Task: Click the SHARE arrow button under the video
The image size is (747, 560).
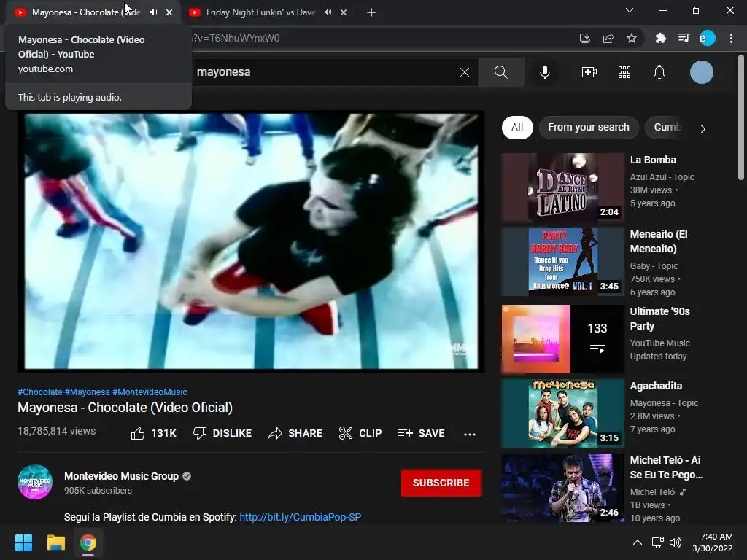Action: 295,433
